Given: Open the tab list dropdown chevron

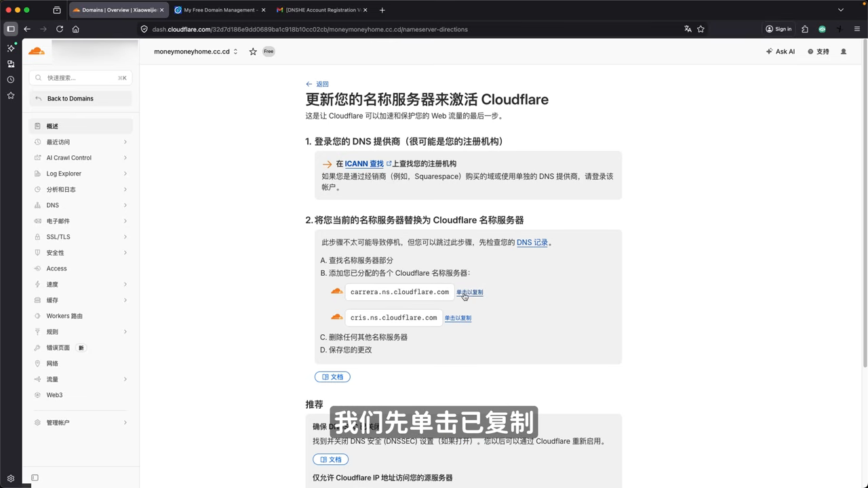Looking at the screenshot, I should (841, 10).
